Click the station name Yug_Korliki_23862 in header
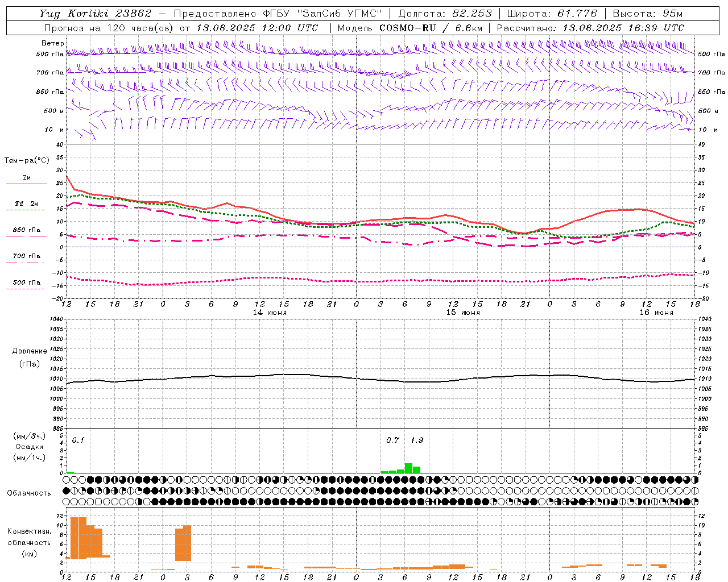Image resolution: width=728 pixels, height=582 pixels. point(96,14)
